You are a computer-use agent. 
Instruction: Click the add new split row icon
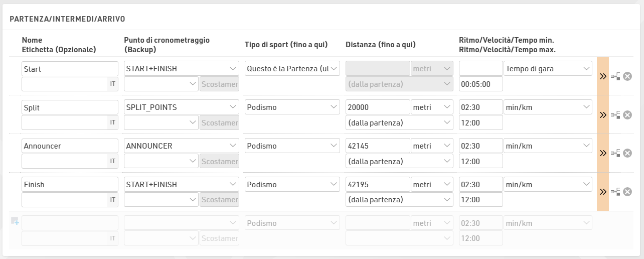(x=15, y=221)
